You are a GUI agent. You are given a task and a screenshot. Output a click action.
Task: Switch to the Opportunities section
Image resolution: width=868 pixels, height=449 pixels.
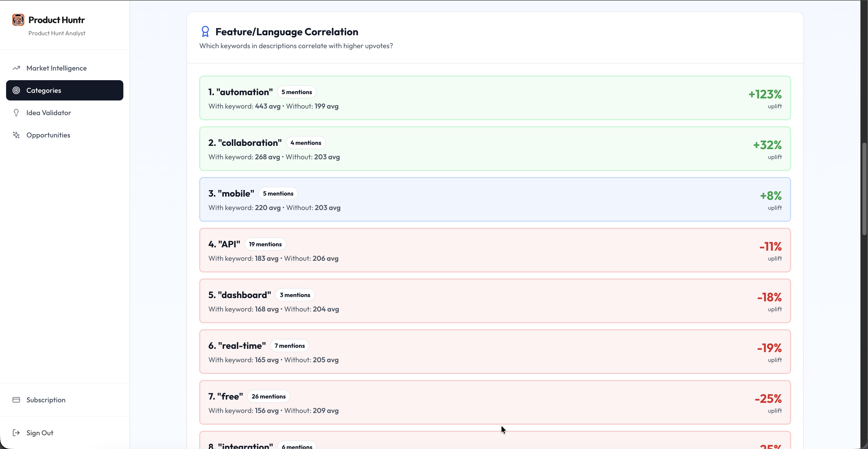48,135
